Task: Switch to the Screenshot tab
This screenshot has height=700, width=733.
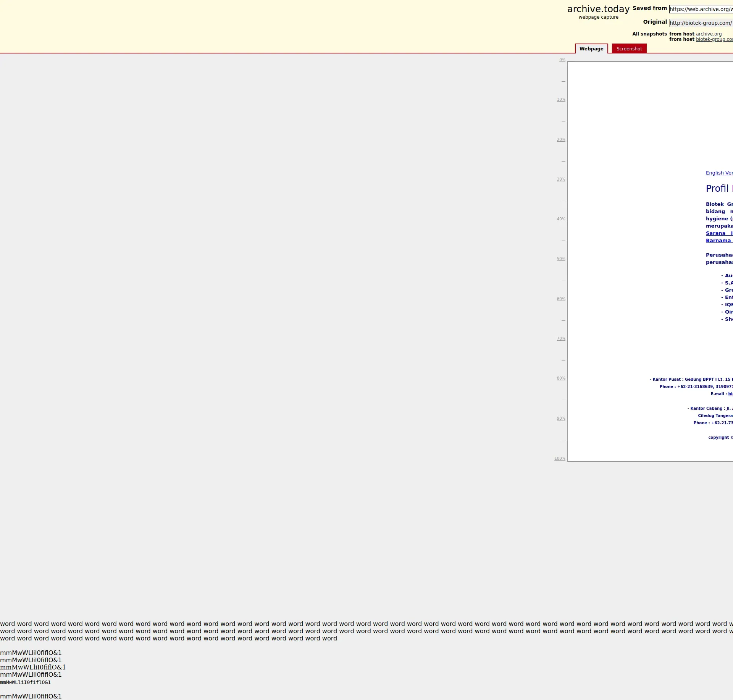Action: pos(629,49)
